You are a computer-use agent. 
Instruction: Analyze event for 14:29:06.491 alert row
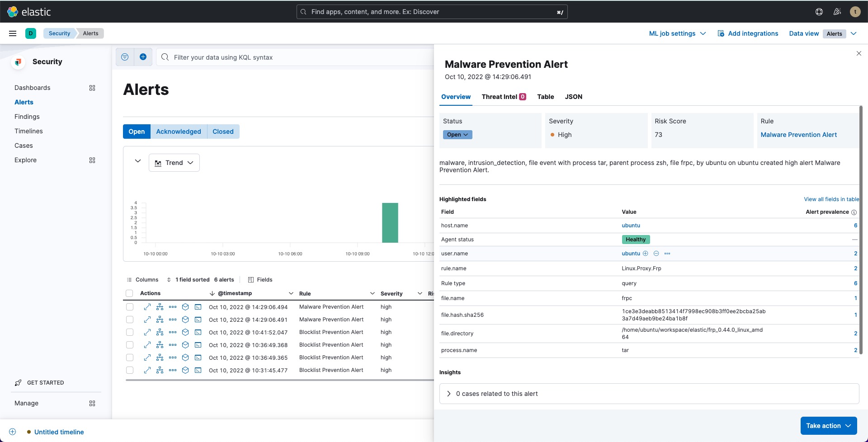(160, 320)
